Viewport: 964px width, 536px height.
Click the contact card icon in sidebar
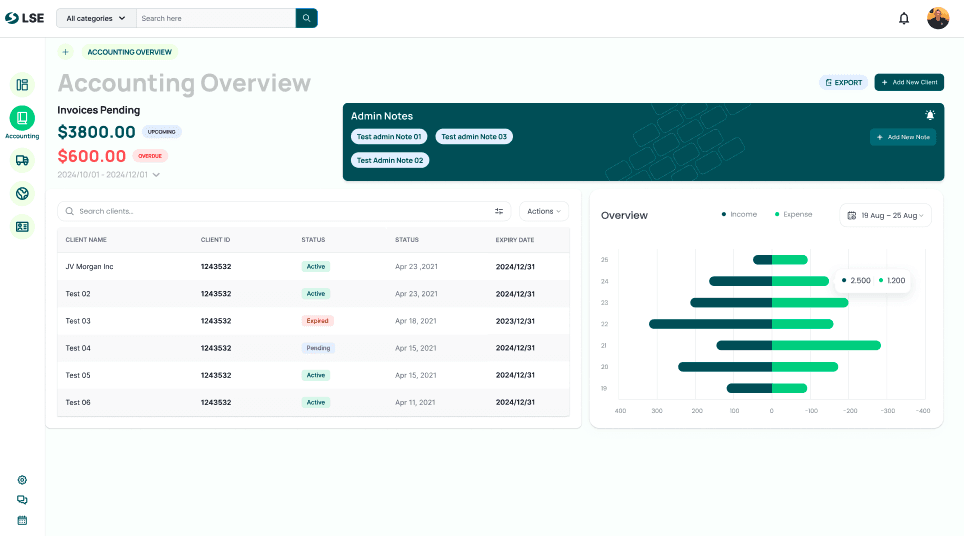point(22,227)
